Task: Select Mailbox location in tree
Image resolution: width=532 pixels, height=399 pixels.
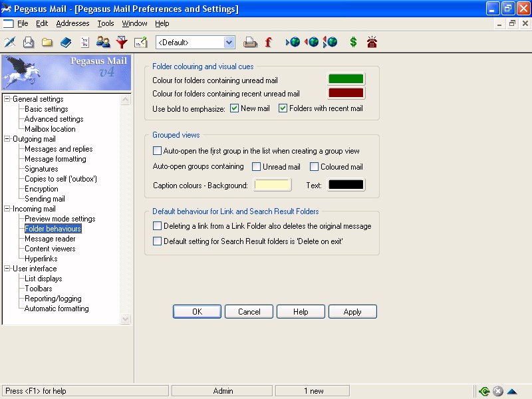Action: 50,129
